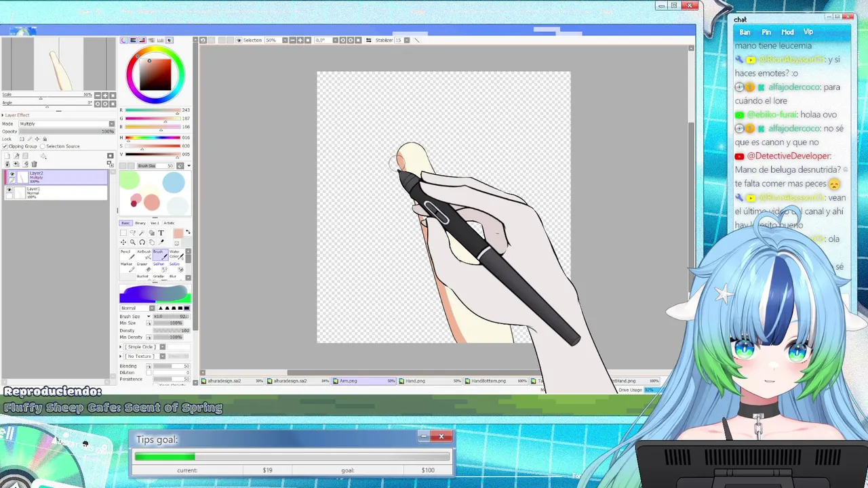
Task: Toggle Dilution pressure checkbox
Action: click(148, 373)
